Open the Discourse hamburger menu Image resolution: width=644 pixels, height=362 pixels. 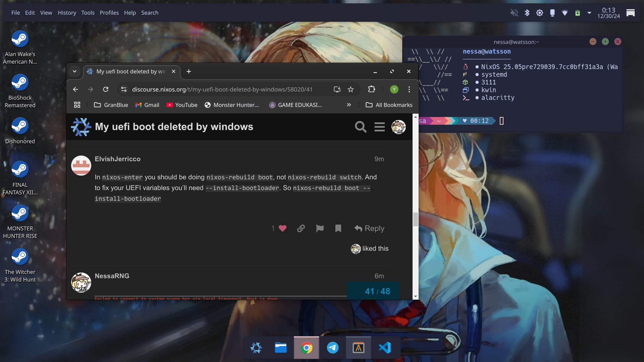click(379, 127)
